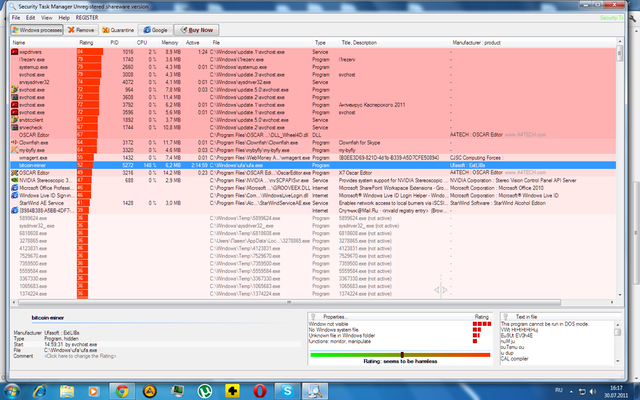Click the icon of svchost.exe with PID 964
This screenshot has height=400, width=640.
tap(14, 90)
